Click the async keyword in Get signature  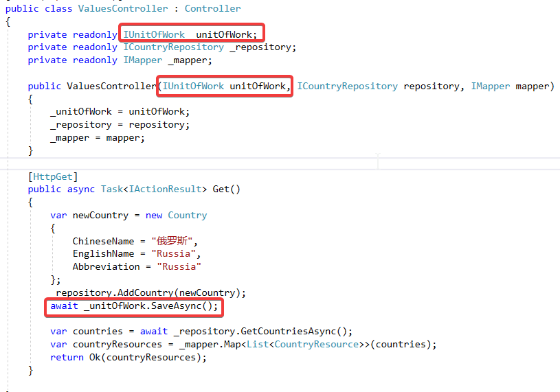[x=80, y=189]
